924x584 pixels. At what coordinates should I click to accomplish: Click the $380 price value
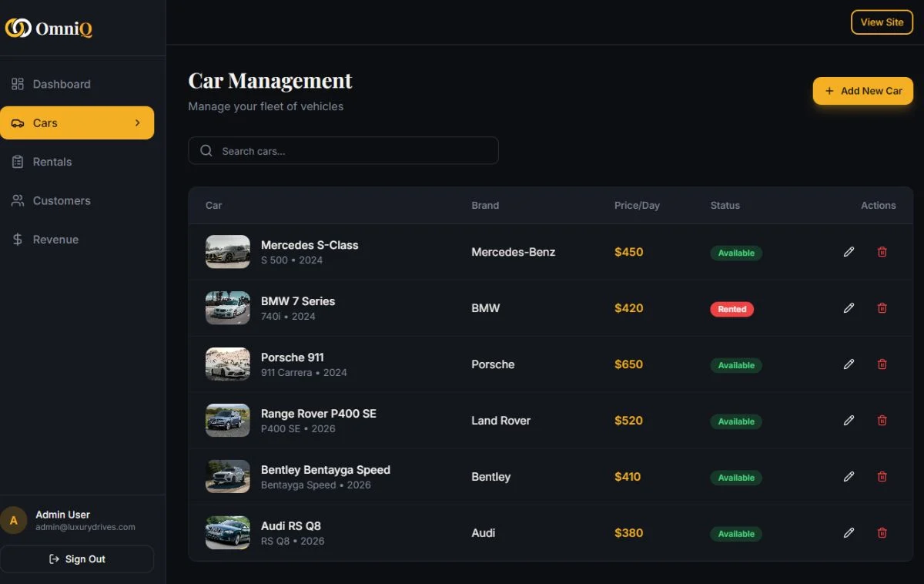629,533
